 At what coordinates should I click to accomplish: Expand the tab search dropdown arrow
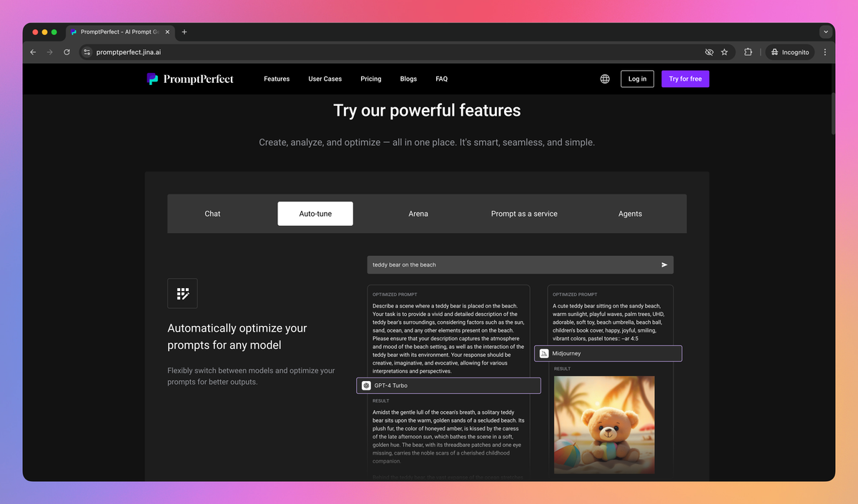pyautogui.click(x=826, y=32)
